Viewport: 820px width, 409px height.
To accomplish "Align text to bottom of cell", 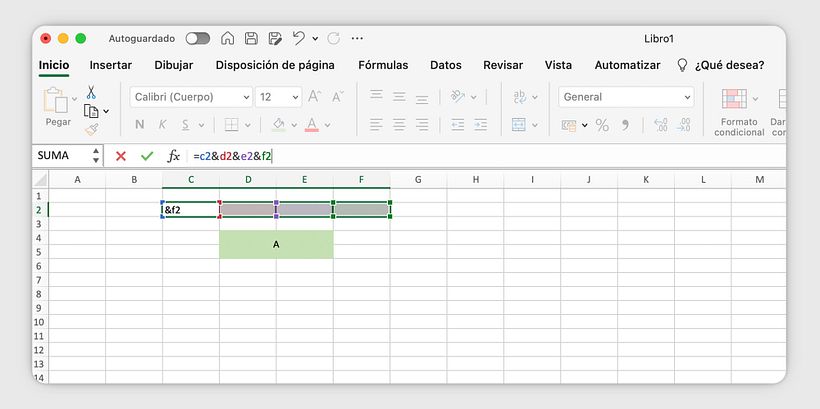I will point(422,99).
